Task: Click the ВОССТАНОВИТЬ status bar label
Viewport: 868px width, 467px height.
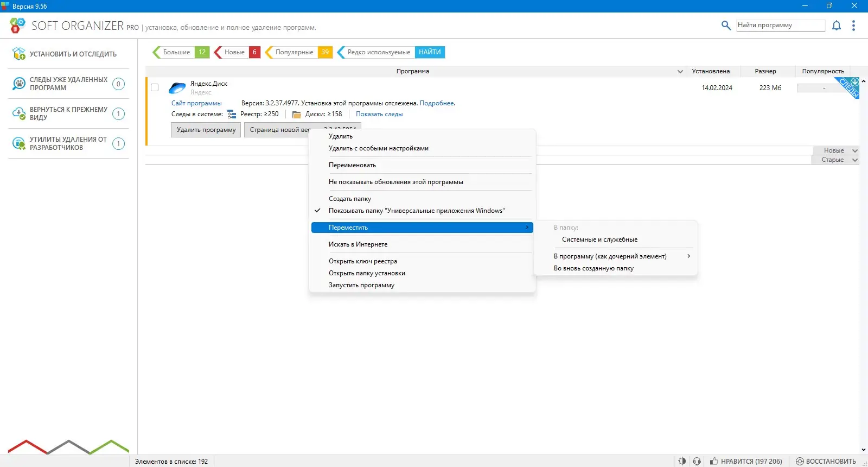Action: click(x=831, y=462)
